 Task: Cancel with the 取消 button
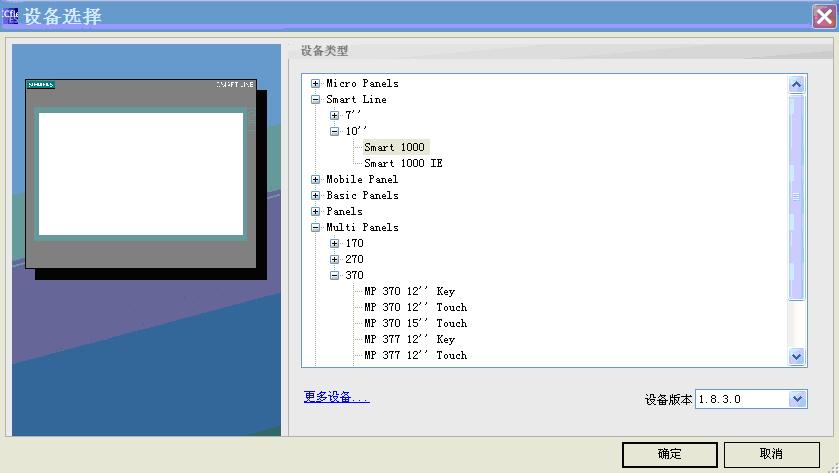pos(771,454)
